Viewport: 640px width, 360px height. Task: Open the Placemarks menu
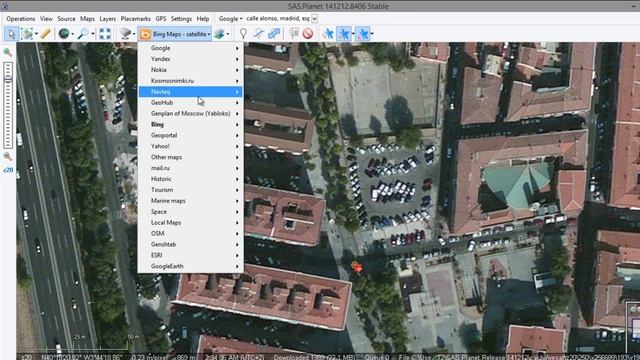tap(136, 19)
